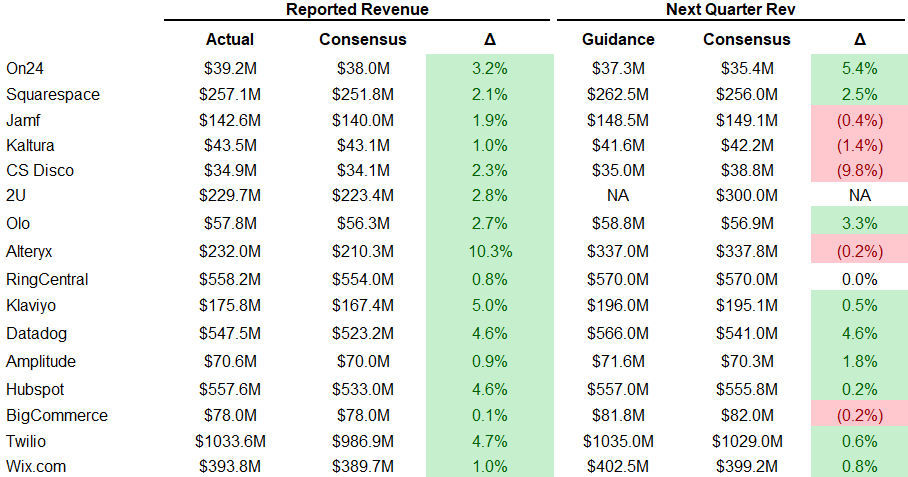This screenshot has width=908, height=477.
Task: Select the Olo company name
Action: point(18,223)
